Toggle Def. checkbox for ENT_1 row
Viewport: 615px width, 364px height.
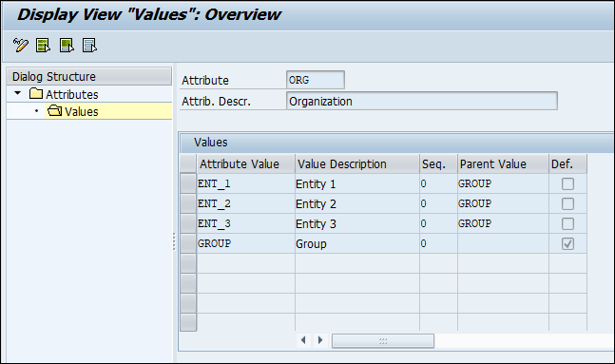[567, 183]
